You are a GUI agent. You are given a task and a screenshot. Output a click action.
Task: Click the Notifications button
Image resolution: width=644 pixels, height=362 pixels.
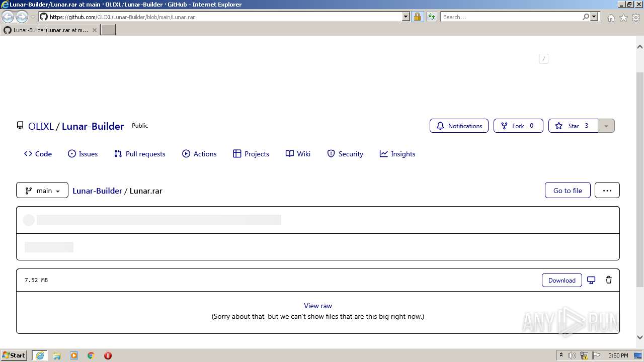click(459, 126)
